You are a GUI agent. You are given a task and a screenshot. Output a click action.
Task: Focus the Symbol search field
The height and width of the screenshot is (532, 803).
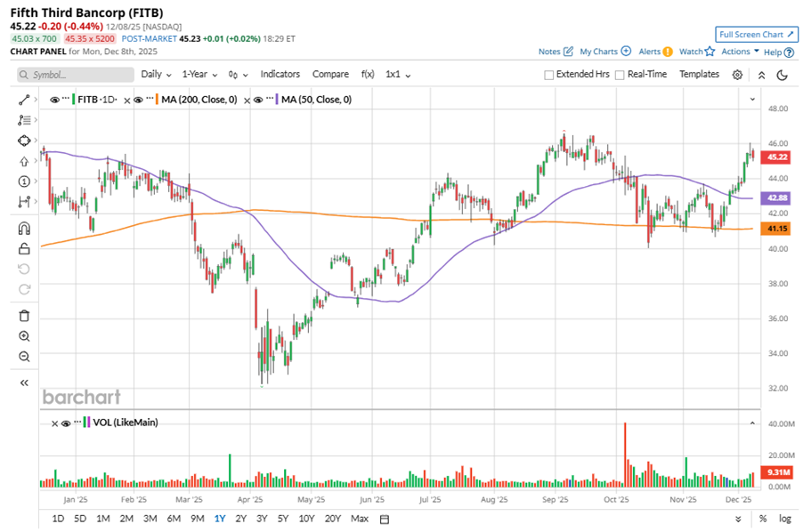[76, 75]
